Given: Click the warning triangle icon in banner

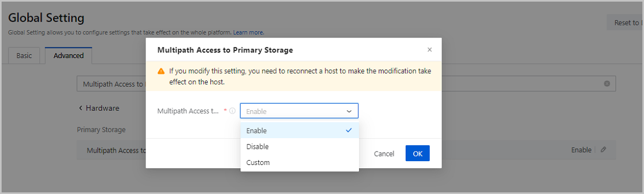Looking at the screenshot, I should point(161,71).
